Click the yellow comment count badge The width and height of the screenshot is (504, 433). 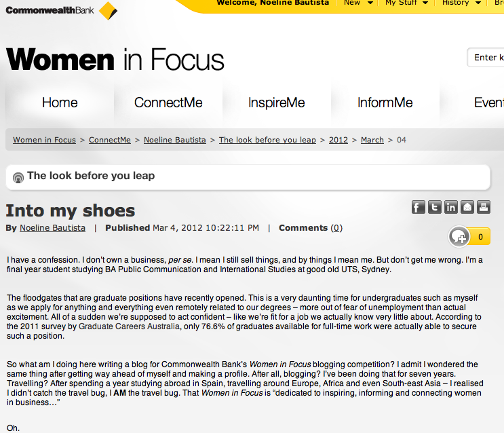pyautogui.click(x=480, y=237)
